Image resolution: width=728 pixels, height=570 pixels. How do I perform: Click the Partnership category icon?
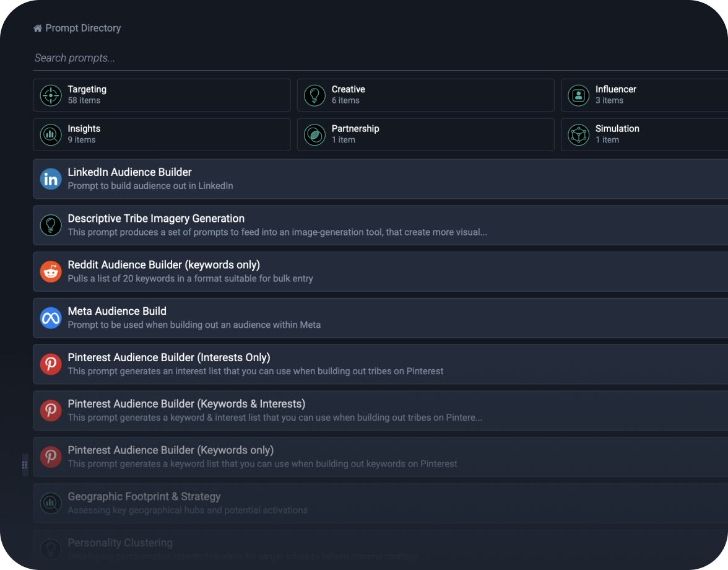314,134
